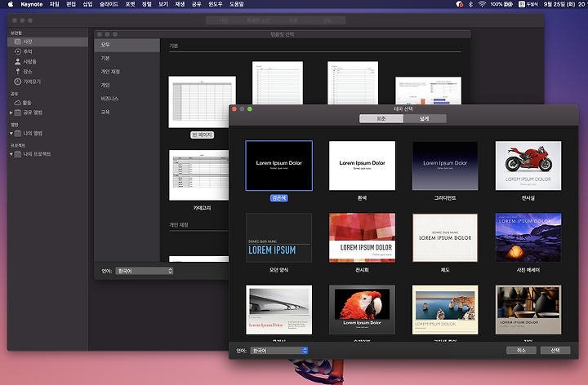Screen dimensions: 588x385
Task: Click the battery 100% indicator in menu bar
Action: point(501,4)
